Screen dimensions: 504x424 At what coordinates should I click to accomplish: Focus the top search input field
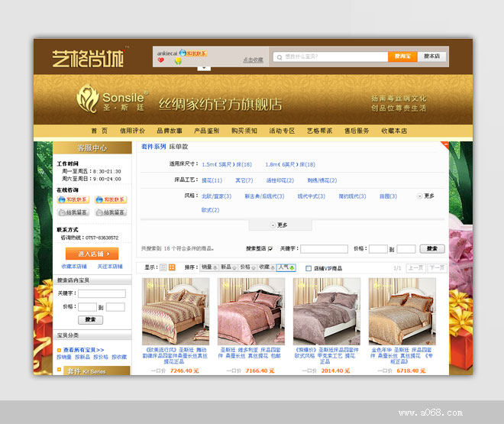click(x=331, y=57)
